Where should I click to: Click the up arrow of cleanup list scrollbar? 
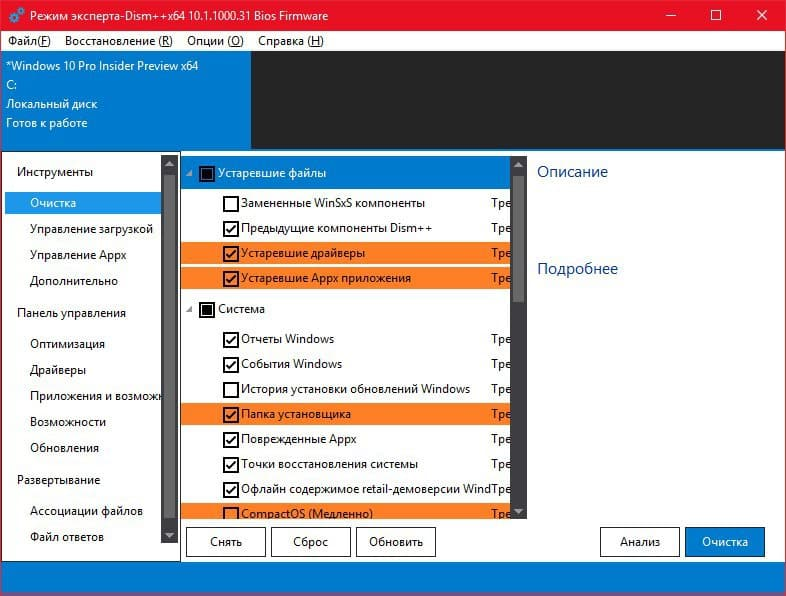(x=518, y=164)
